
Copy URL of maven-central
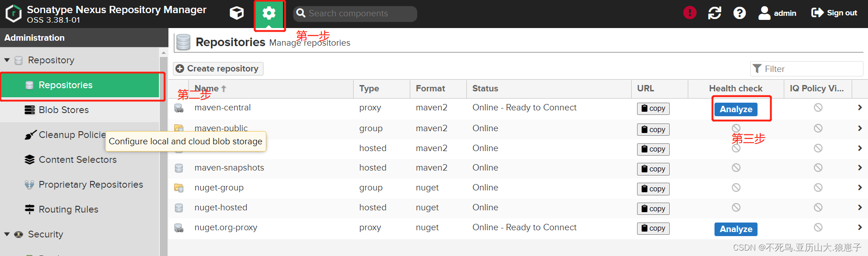[x=653, y=109]
